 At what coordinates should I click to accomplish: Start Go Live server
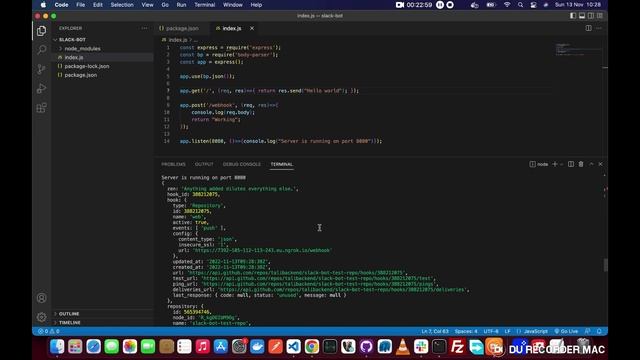click(x=566, y=331)
